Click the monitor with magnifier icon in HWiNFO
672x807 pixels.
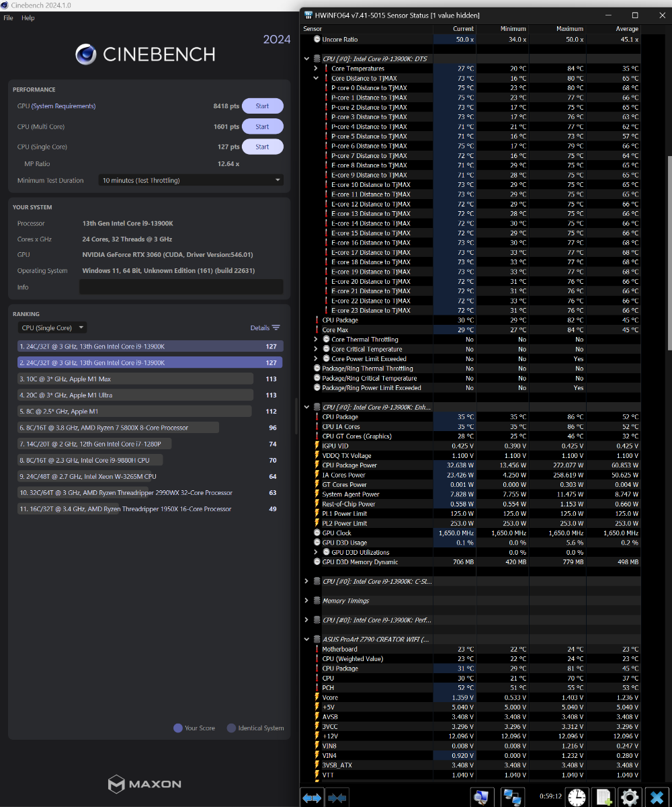point(482,798)
